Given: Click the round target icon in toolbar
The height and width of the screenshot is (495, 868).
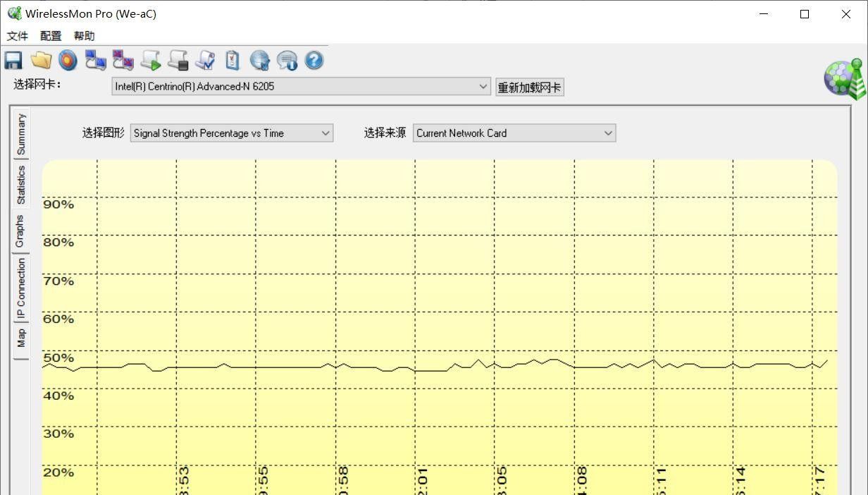Looking at the screenshot, I should click(x=68, y=61).
